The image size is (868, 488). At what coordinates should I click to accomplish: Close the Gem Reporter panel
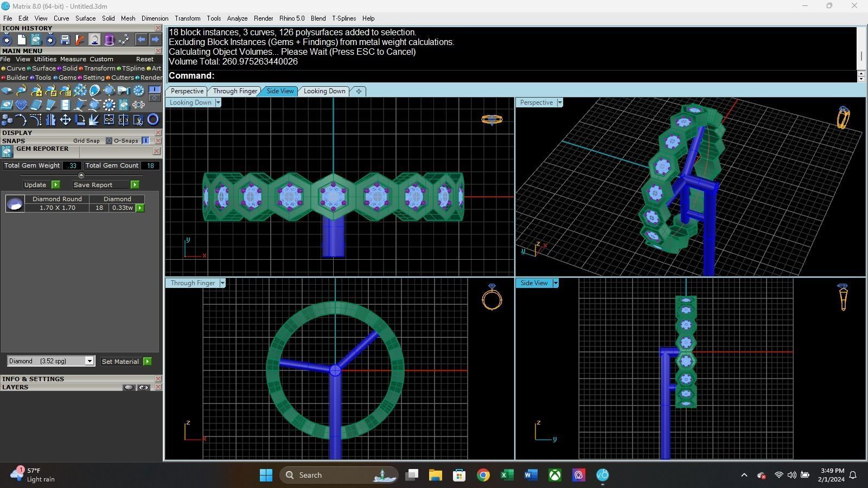[x=157, y=151]
